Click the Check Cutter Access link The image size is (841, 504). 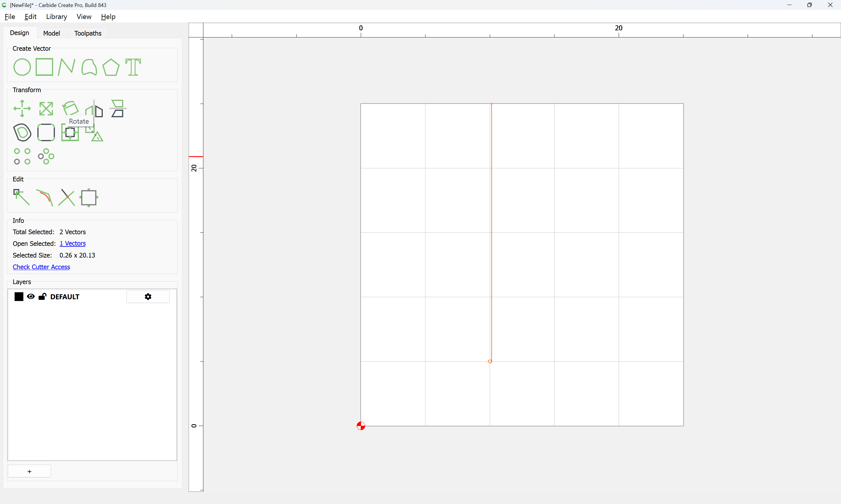(x=41, y=267)
